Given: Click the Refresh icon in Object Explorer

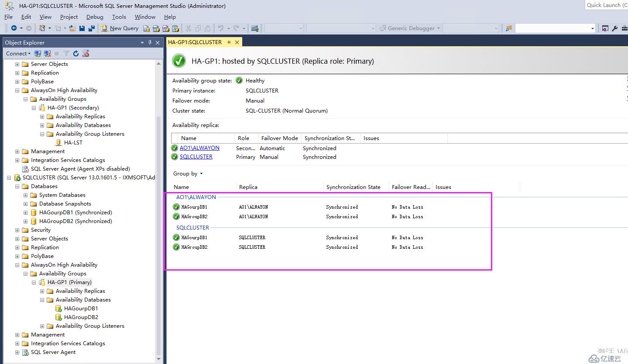Looking at the screenshot, I should point(76,54).
